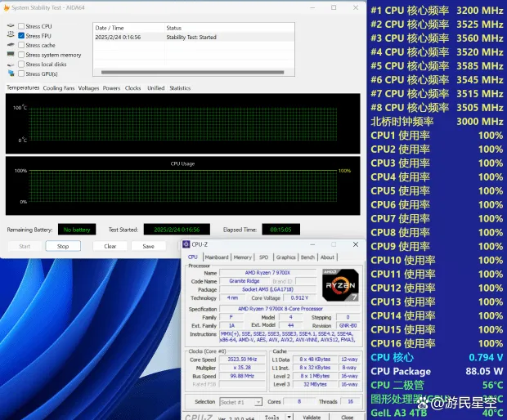Open the Memory tab in CPU-Z
The height and width of the screenshot is (420, 507).
point(243,257)
